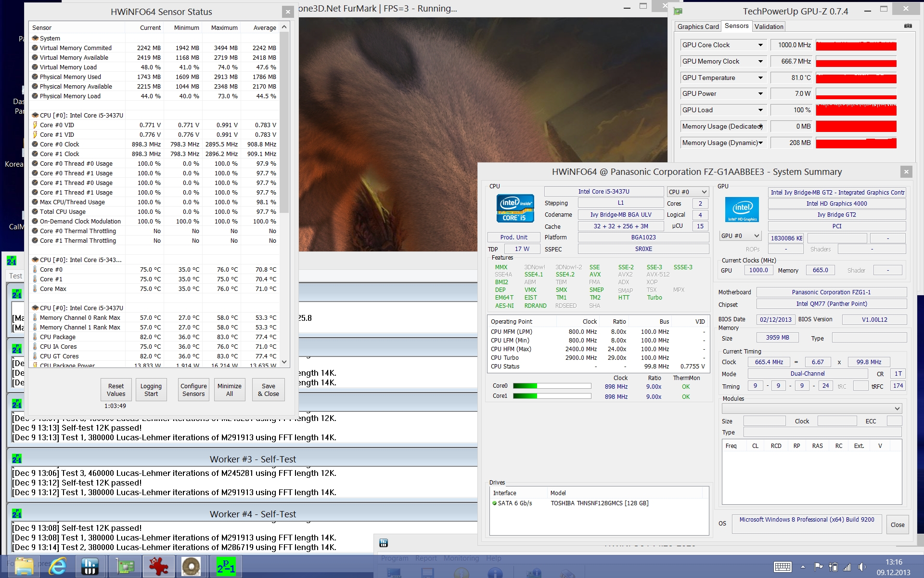
Task: Click the GPU-Z screenshot camera icon
Action: point(908,26)
